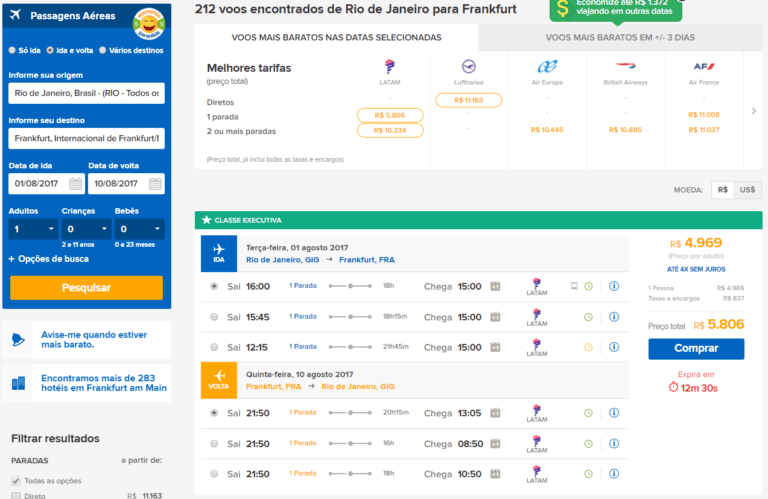Switch currency to US$
Screen dimensions: 768x499
point(747,189)
